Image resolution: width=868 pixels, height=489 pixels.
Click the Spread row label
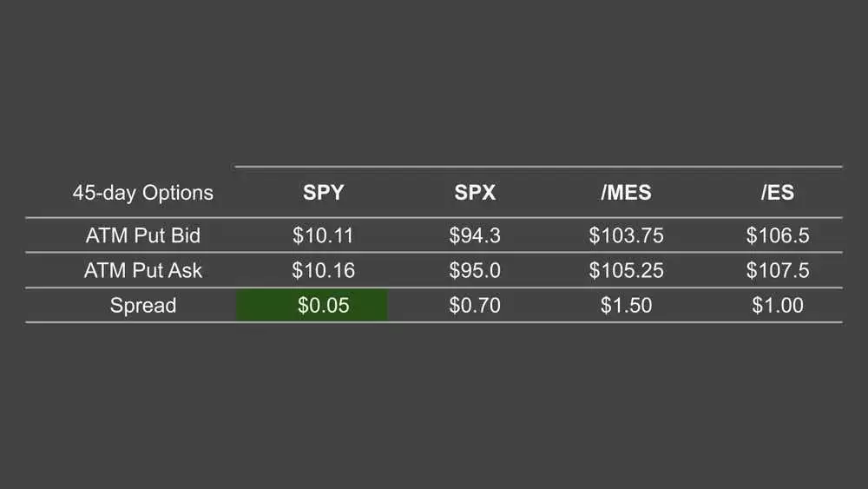(x=142, y=305)
